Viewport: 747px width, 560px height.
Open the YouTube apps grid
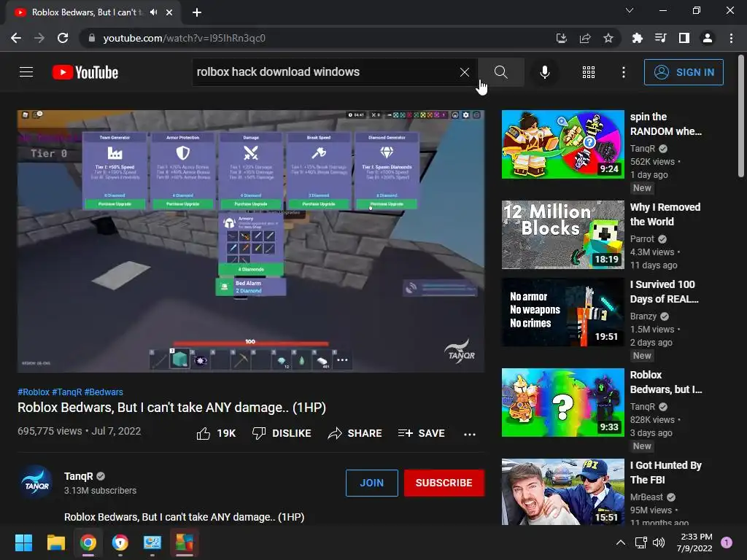pos(589,72)
